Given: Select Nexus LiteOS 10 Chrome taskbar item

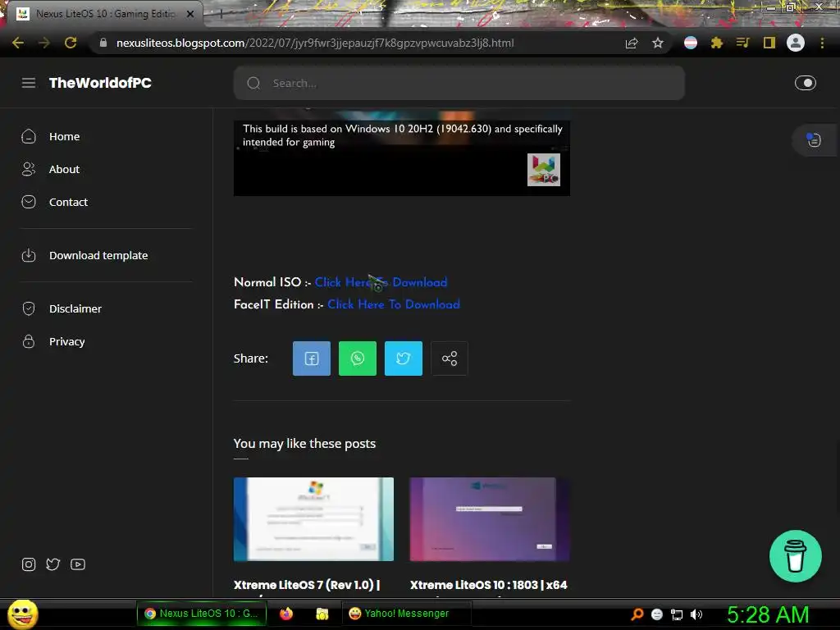Looking at the screenshot, I should click(x=202, y=614).
